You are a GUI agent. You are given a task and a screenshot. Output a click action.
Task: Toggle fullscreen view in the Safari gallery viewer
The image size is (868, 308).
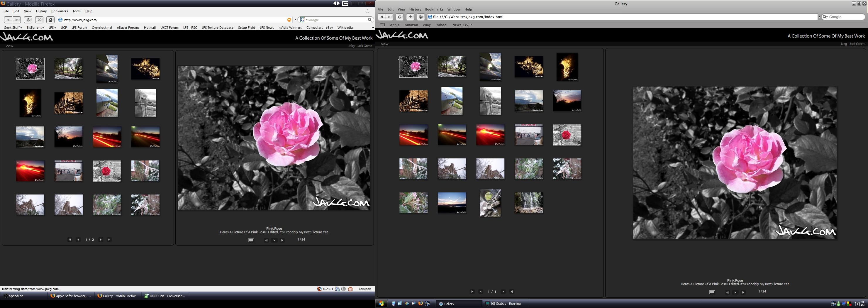712,292
